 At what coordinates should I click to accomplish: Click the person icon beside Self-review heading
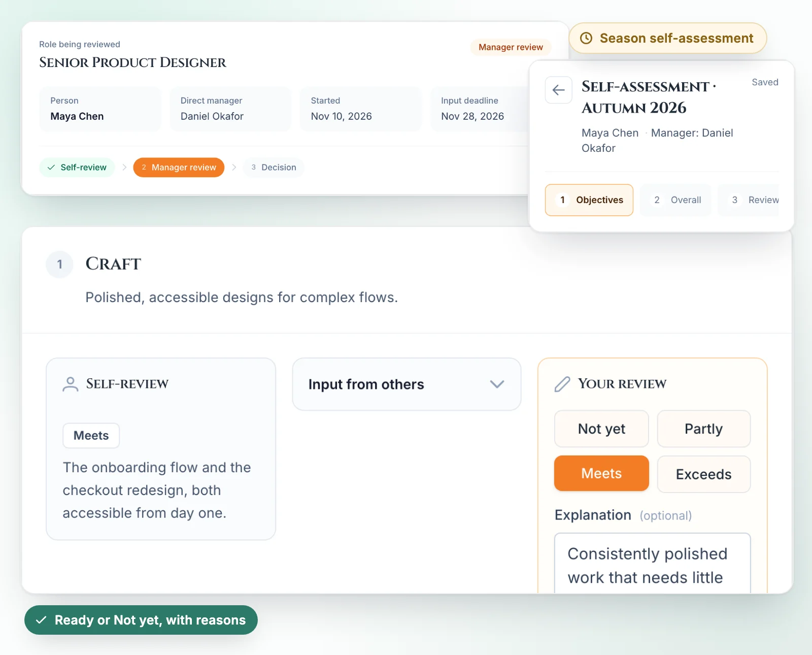(x=71, y=384)
